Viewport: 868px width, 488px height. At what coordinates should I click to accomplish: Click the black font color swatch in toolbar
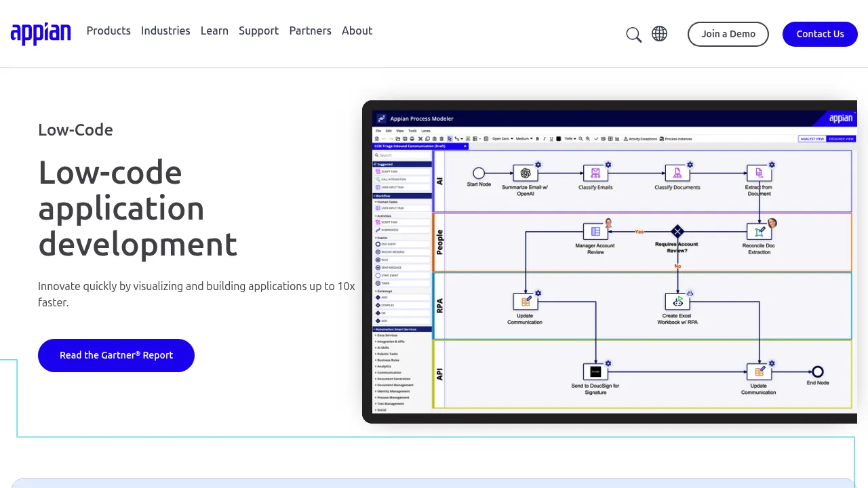click(x=559, y=139)
